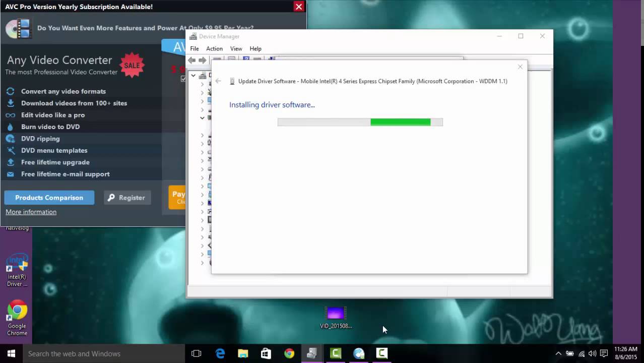The height and width of the screenshot is (363, 644).
Task: Click the volume speaker tray icon
Action: coord(593,353)
